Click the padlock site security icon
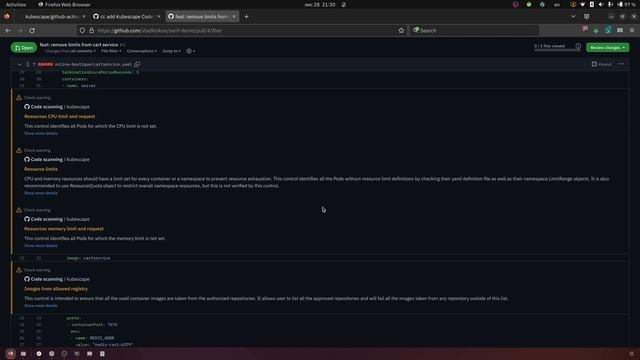Screen dimensions: 640x360 point(91,30)
